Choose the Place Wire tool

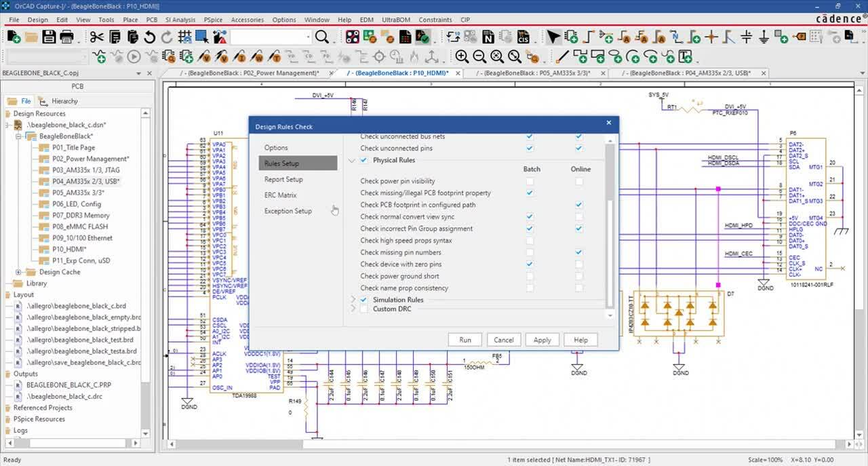[x=589, y=37]
